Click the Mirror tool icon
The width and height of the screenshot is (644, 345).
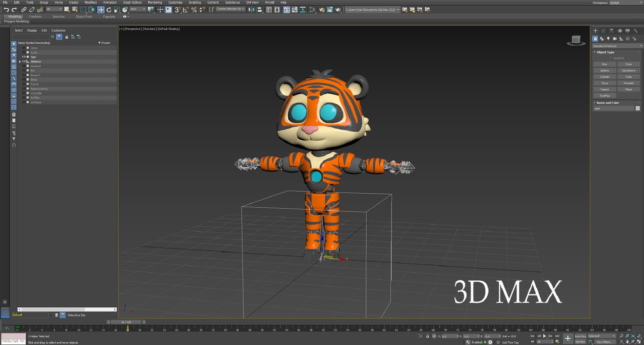click(x=251, y=10)
